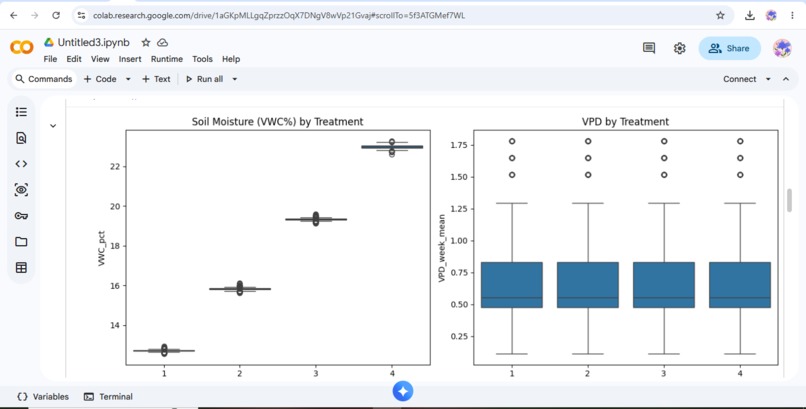This screenshot has width=806, height=409.
Task: Click Connect to runtime
Action: pyautogui.click(x=740, y=79)
